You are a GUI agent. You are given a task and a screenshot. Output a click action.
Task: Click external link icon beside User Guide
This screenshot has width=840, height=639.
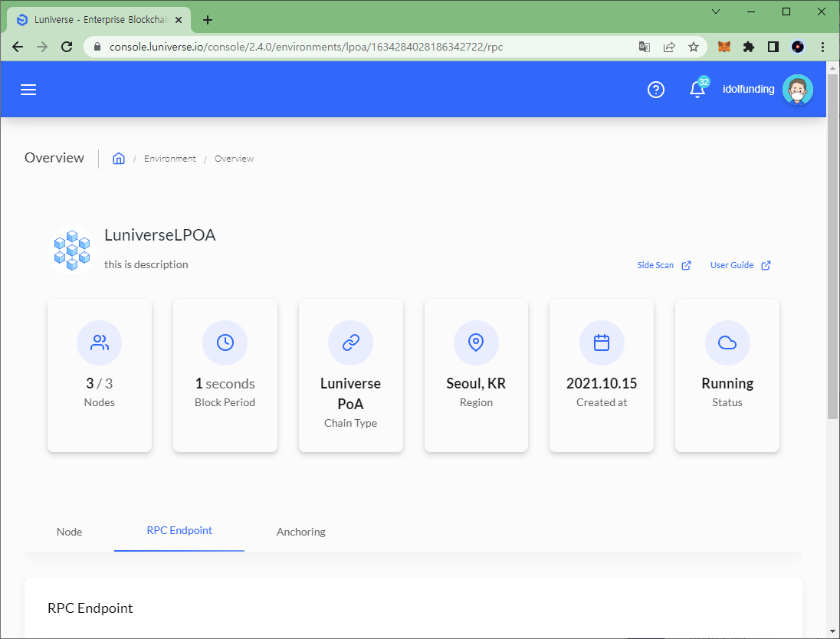(766, 265)
